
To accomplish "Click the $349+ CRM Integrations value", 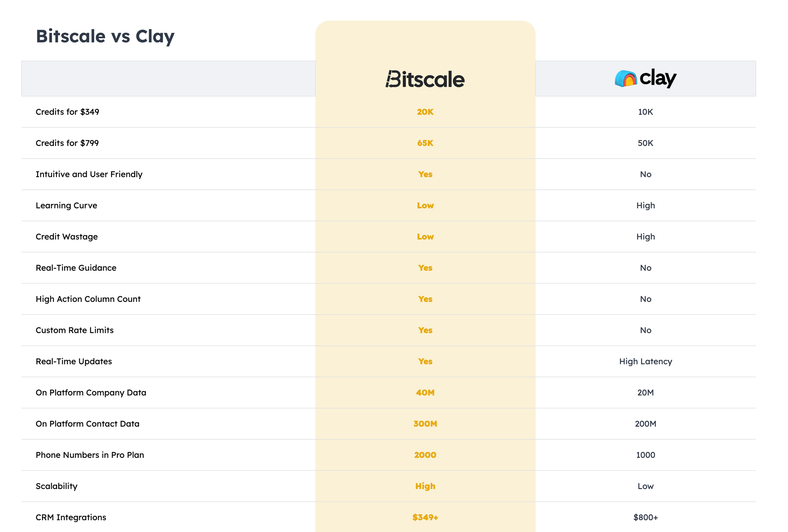I will [425, 517].
